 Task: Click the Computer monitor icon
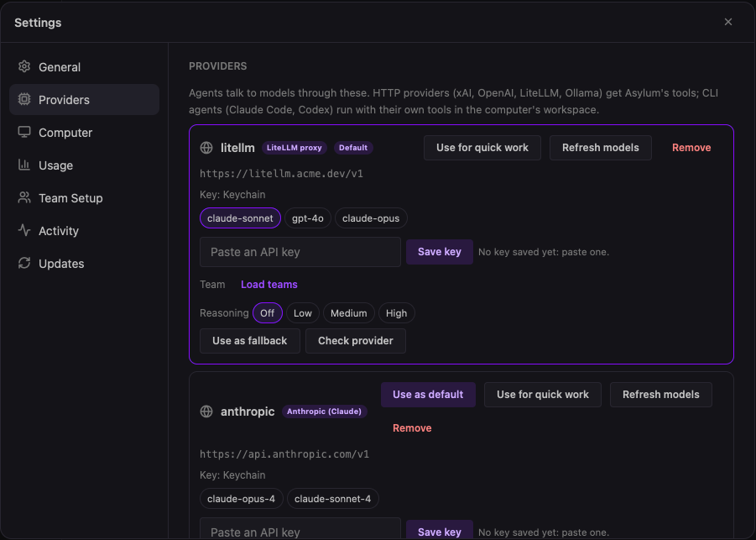click(x=24, y=132)
